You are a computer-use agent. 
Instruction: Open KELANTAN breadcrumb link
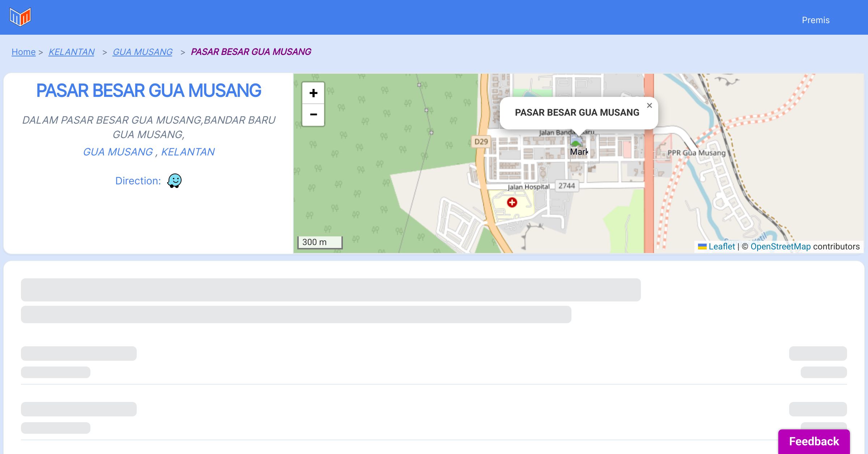(72, 52)
